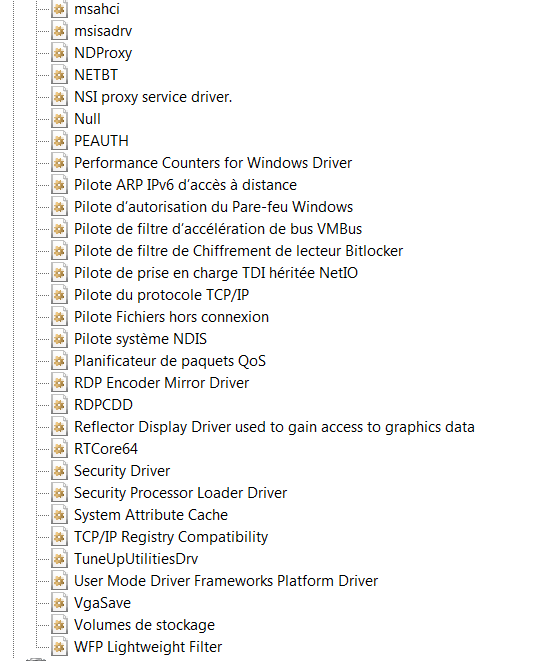Click the gear icon next to VgaSave

59,602
